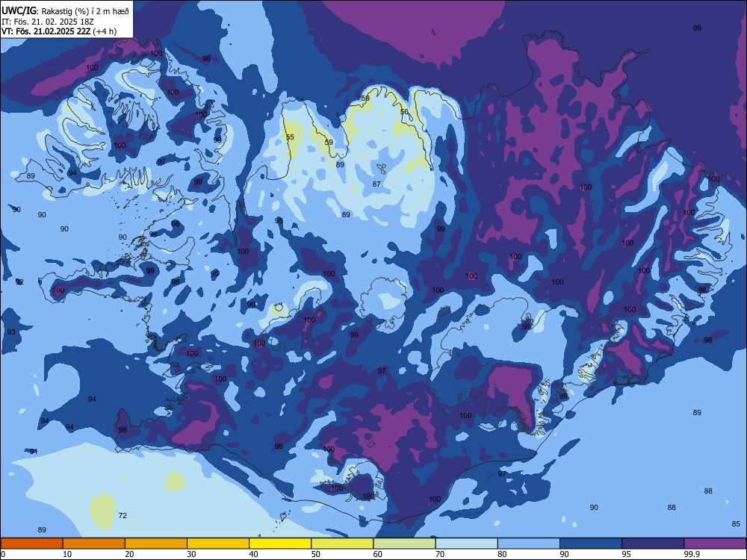Select the humidity value '87' on the map
This screenshot has width=747, height=560.
click(x=376, y=184)
